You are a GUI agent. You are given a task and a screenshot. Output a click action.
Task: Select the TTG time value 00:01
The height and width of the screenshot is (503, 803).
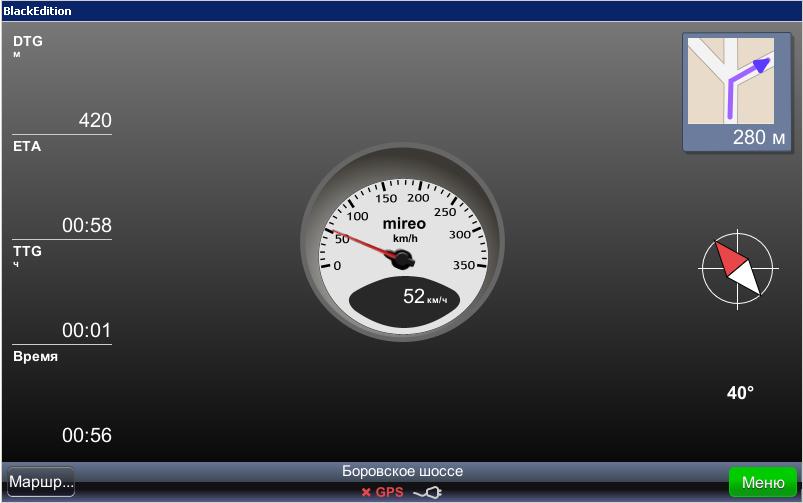[87, 331]
